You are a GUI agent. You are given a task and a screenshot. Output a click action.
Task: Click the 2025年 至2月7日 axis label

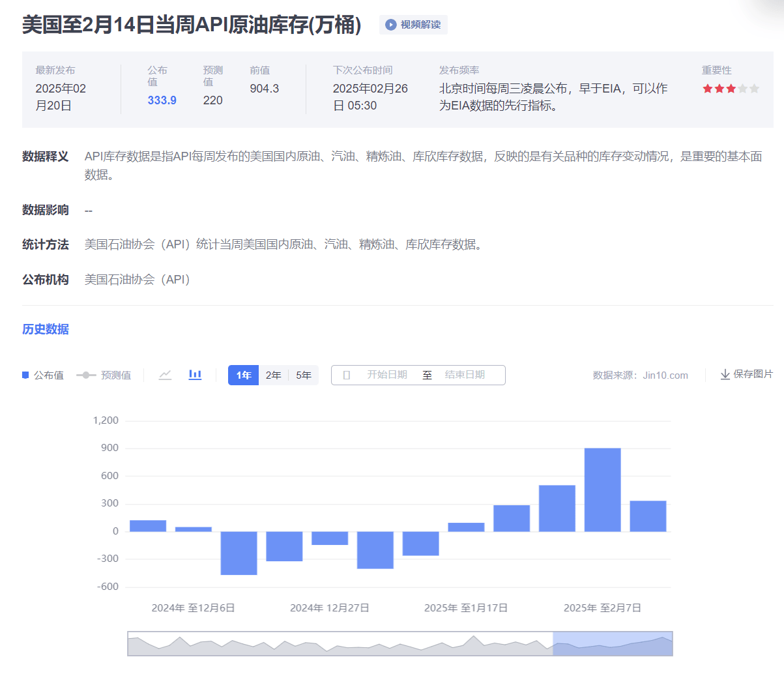click(603, 608)
